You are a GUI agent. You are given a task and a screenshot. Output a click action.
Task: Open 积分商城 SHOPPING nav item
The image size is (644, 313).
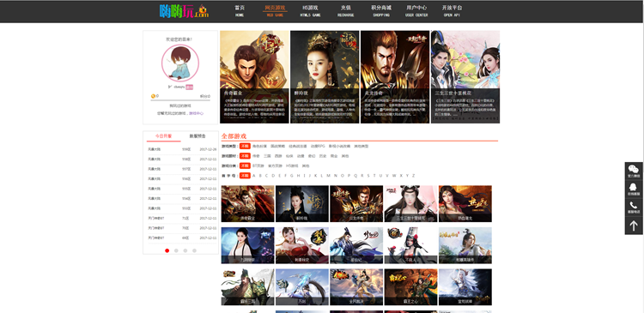[381, 11]
